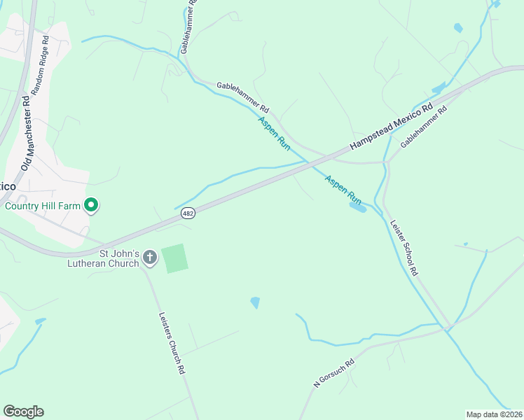Screen dimensions: 524x420
Task: Select the Leisters Church Rd label
Action: pyautogui.click(x=172, y=343)
